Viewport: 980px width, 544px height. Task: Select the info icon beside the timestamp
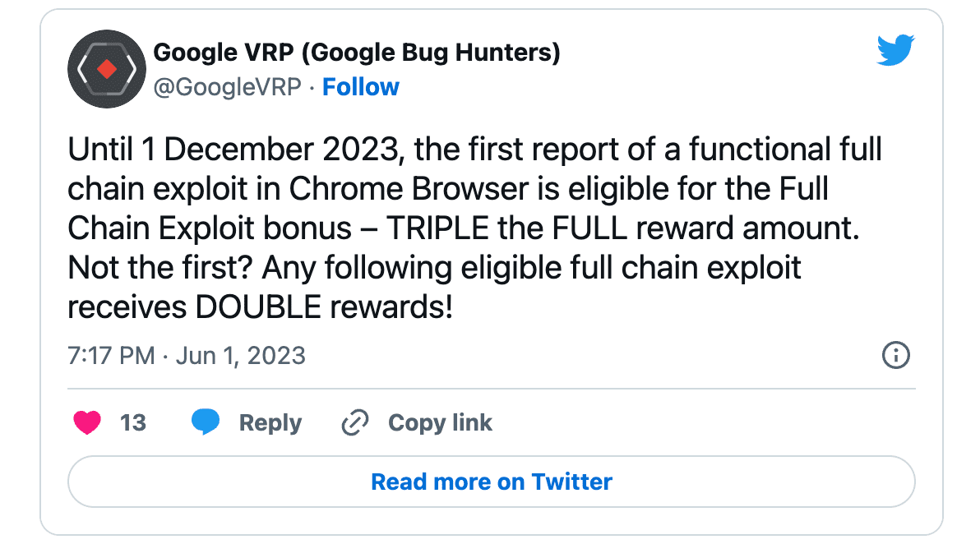[896, 355]
